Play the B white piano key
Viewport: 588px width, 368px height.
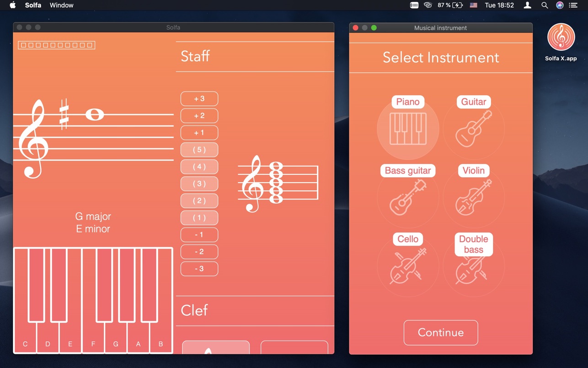tap(160, 339)
